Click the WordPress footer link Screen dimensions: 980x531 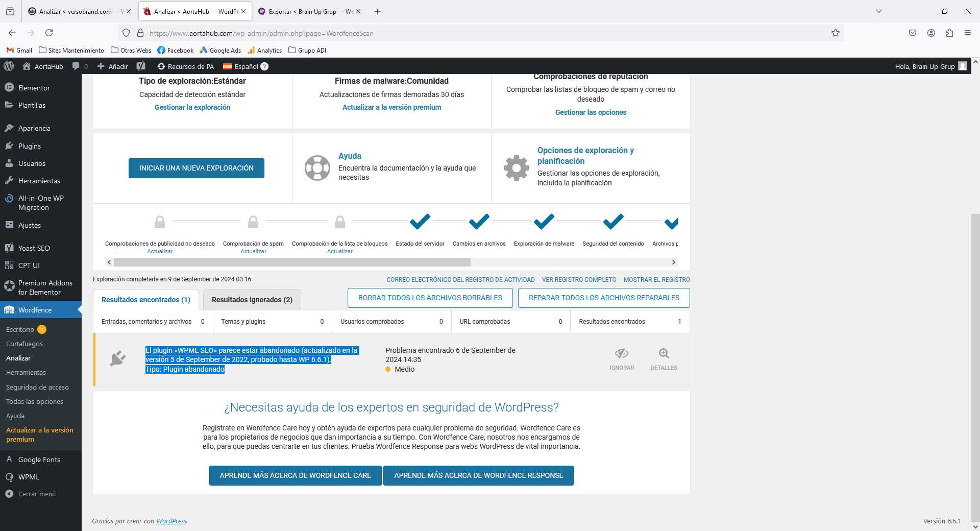171,521
